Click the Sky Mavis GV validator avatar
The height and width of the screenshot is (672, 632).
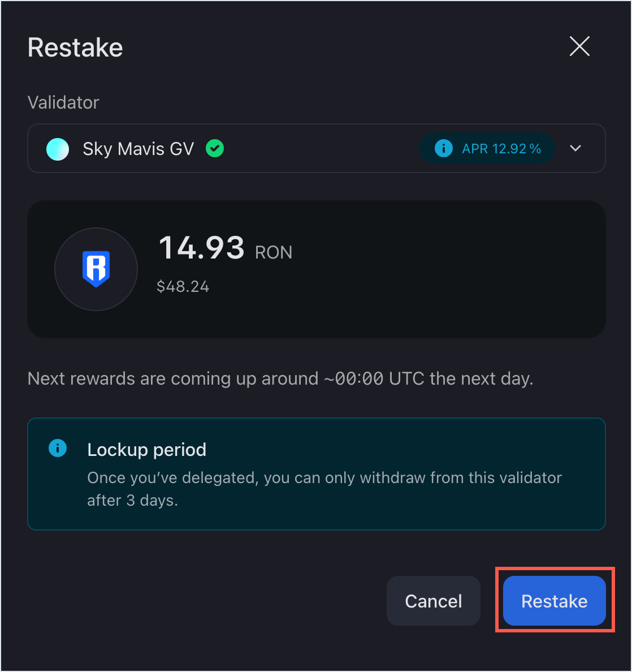[58, 149]
